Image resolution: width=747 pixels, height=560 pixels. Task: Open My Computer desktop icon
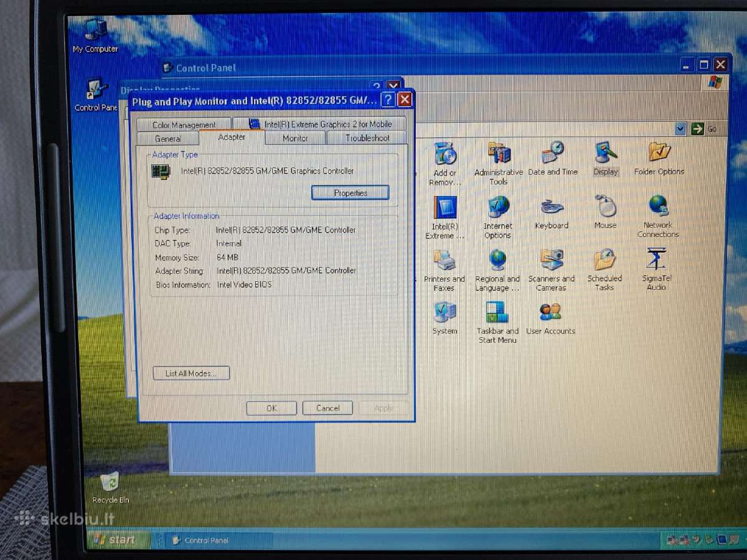[95, 35]
